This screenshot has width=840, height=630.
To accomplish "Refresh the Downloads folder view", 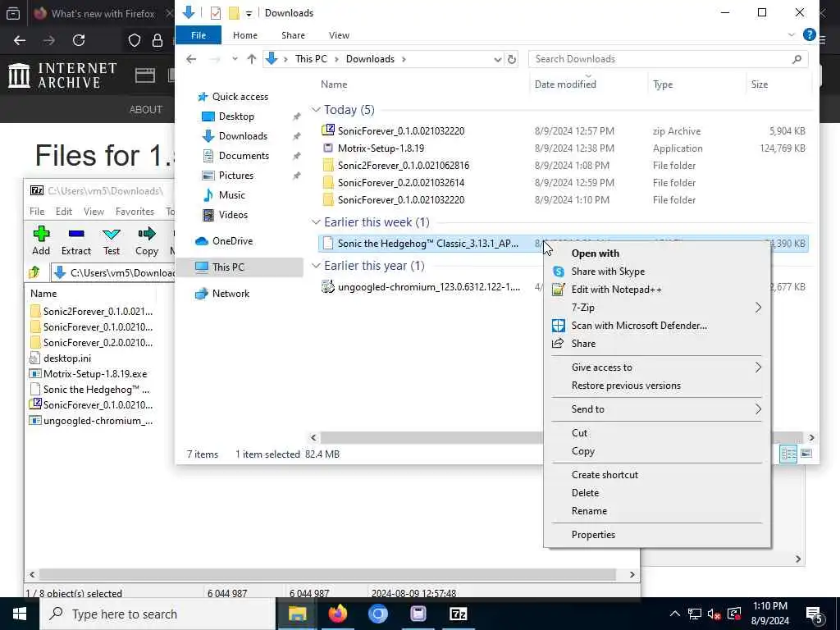I will pyautogui.click(x=512, y=59).
